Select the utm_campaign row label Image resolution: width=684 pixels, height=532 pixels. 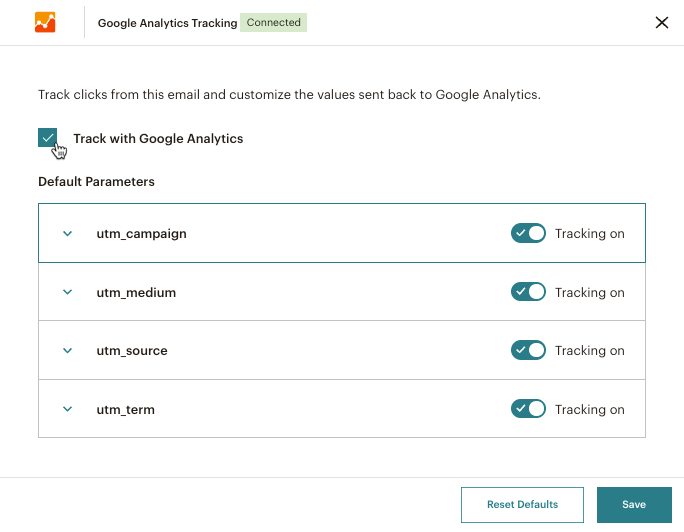point(141,234)
